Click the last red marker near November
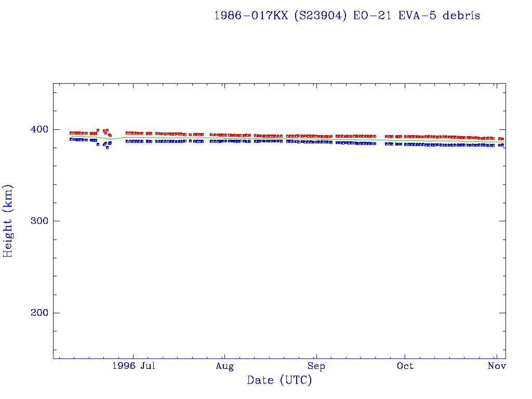The width and height of the screenshot is (532, 399). pos(502,139)
